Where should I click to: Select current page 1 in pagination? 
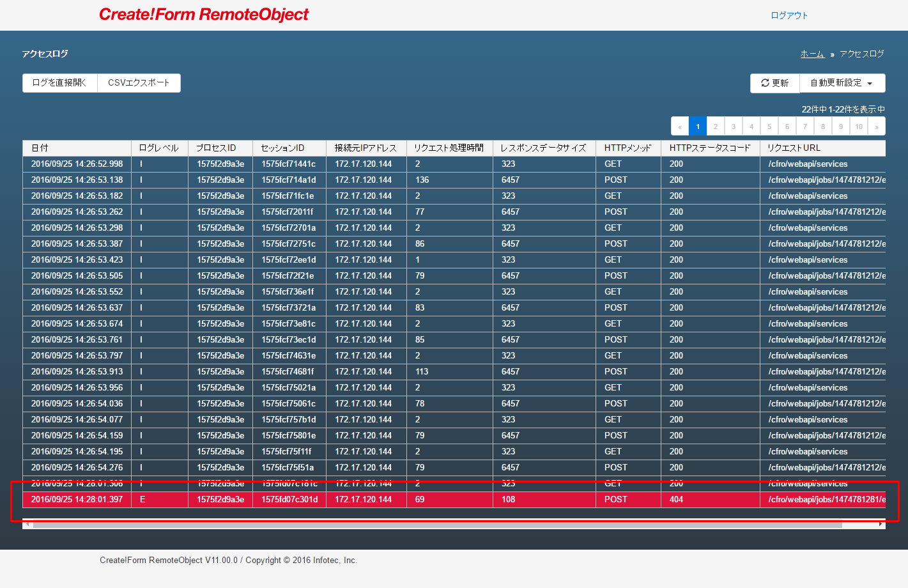click(698, 127)
